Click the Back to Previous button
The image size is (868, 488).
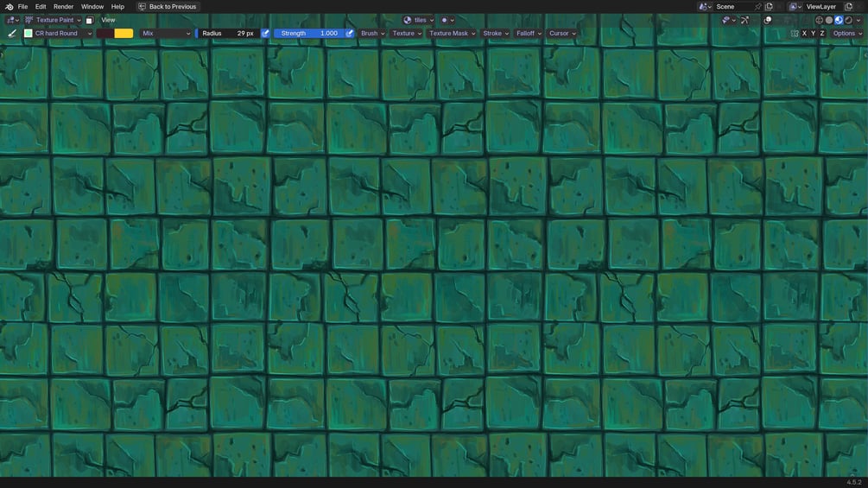pyautogui.click(x=168, y=7)
